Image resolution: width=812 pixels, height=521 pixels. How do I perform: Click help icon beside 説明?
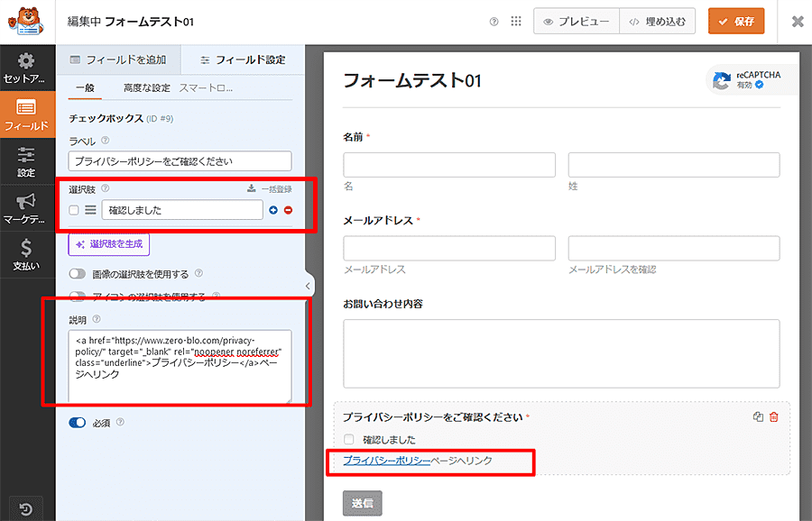pos(97,319)
